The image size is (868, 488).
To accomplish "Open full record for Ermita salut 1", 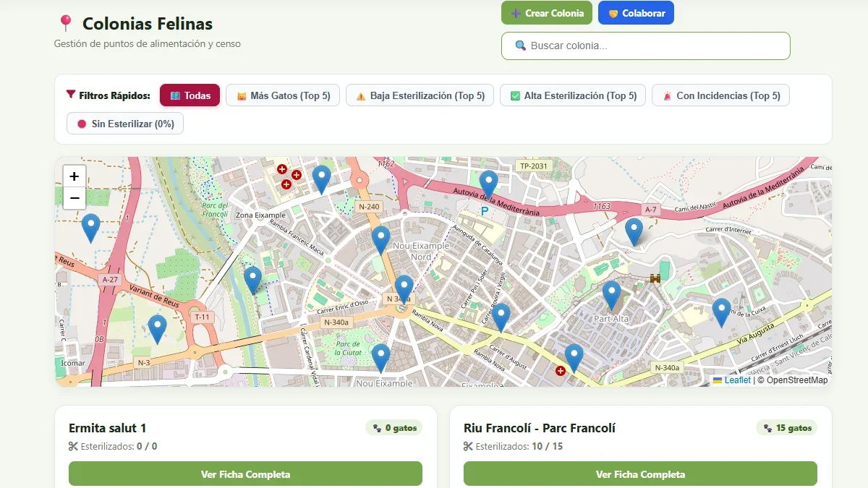I will click(245, 474).
